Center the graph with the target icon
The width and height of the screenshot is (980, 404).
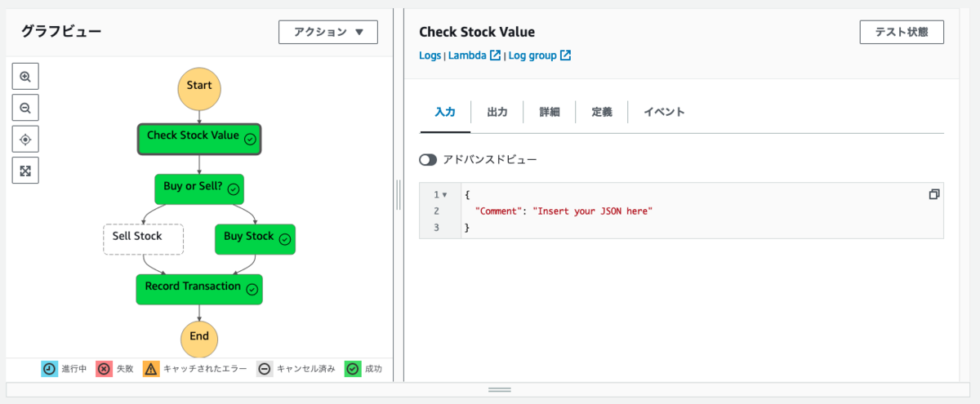[25, 140]
